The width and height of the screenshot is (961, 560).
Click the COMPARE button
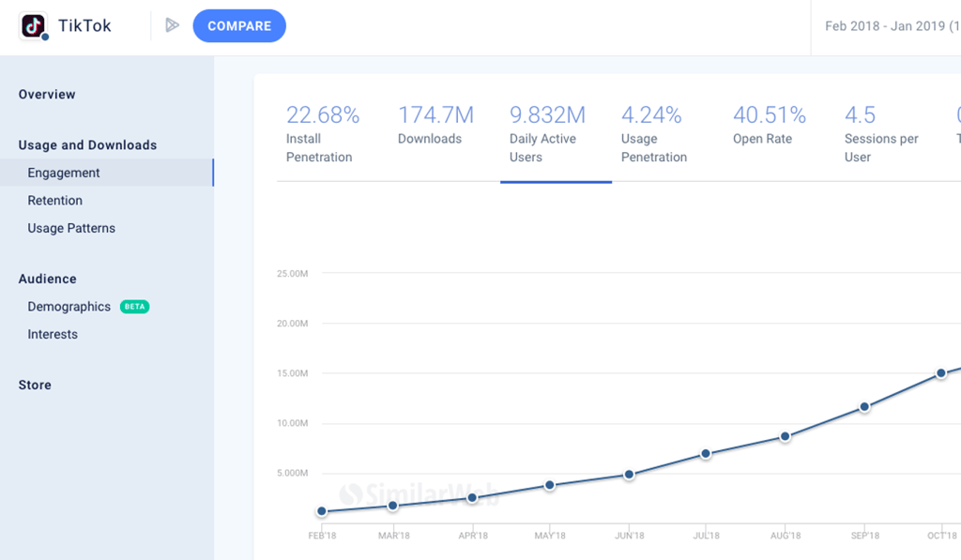pos(239,25)
